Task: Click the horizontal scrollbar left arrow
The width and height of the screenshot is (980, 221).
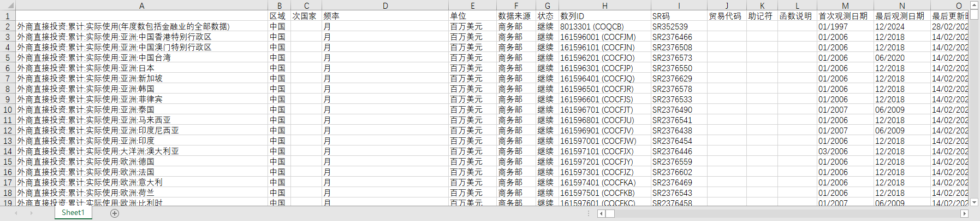Action: point(601,213)
